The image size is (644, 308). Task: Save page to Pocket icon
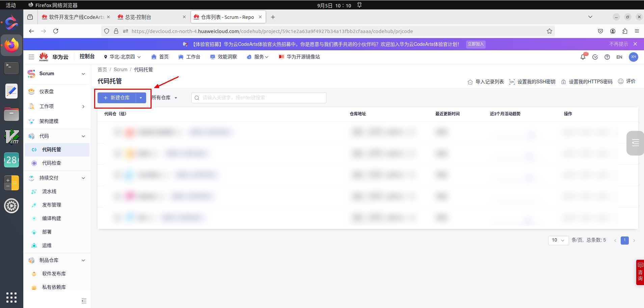[600, 31]
